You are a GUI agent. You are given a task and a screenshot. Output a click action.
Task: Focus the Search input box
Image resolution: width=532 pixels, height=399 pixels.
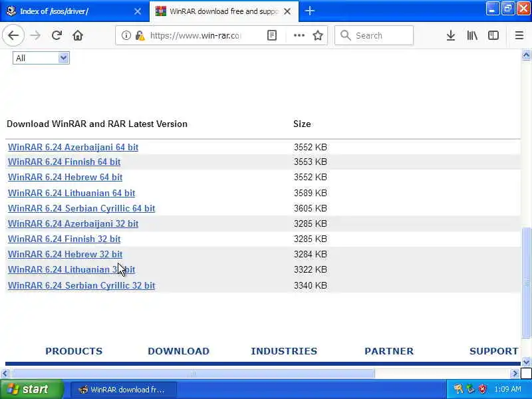pos(374,35)
